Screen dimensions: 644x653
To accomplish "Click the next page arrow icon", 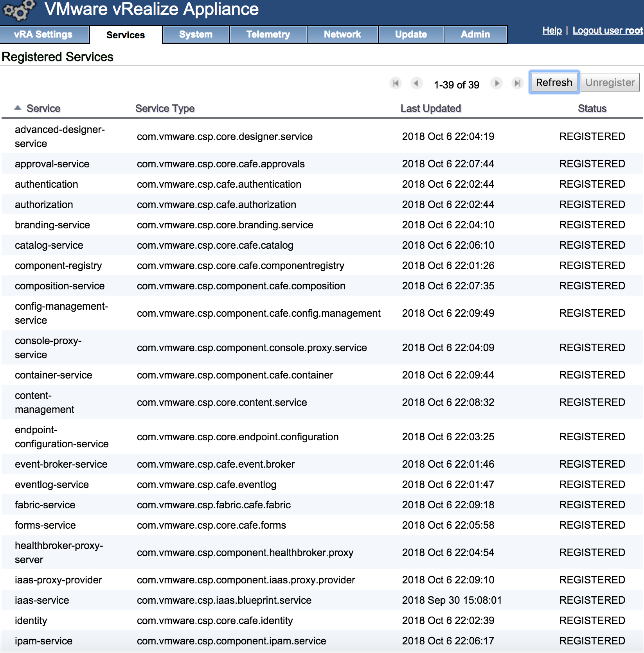I will pyautogui.click(x=496, y=83).
